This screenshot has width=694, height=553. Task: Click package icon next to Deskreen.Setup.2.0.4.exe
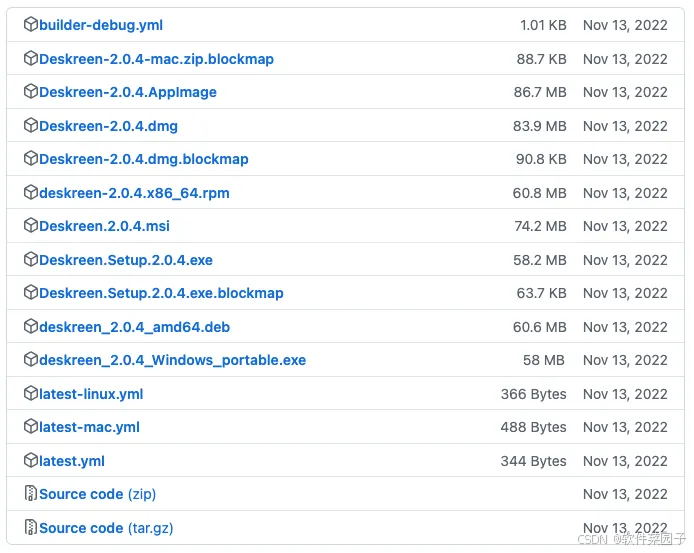31,259
